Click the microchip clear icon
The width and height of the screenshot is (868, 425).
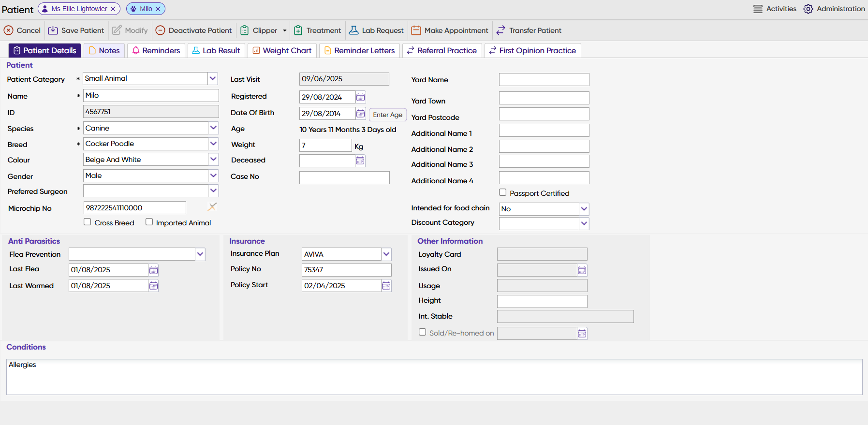pos(212,207)
